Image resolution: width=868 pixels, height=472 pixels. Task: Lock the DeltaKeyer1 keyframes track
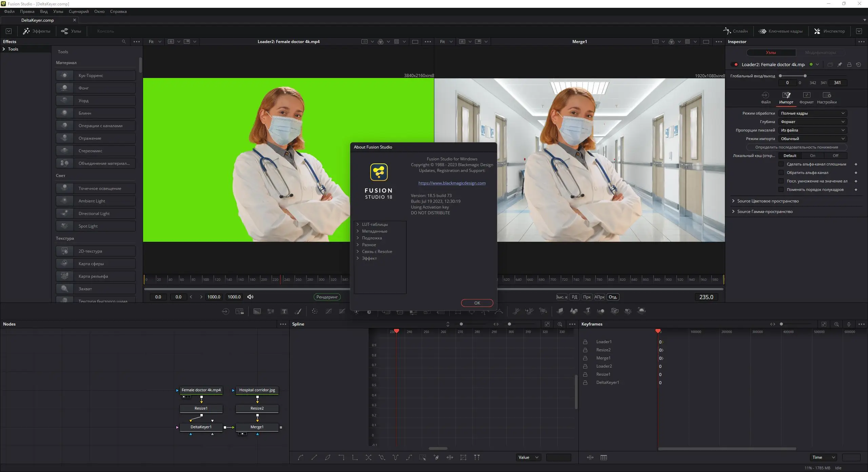tap(585, 383)
